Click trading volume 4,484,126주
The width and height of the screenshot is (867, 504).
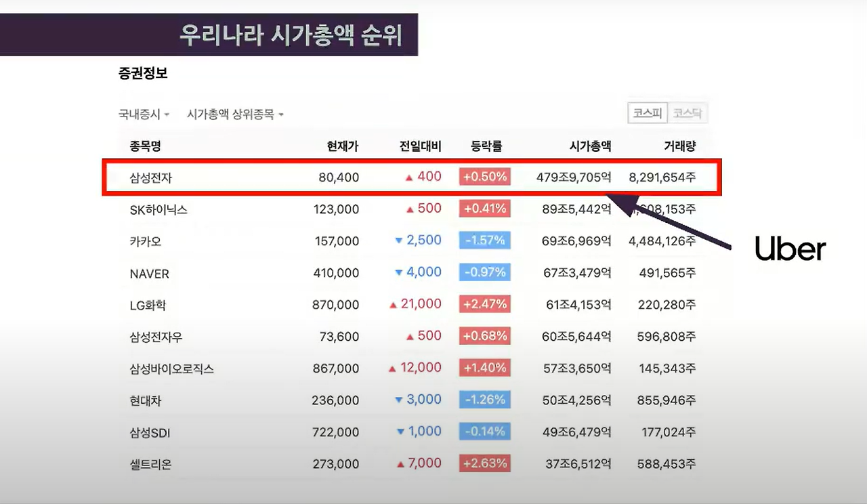662,241
